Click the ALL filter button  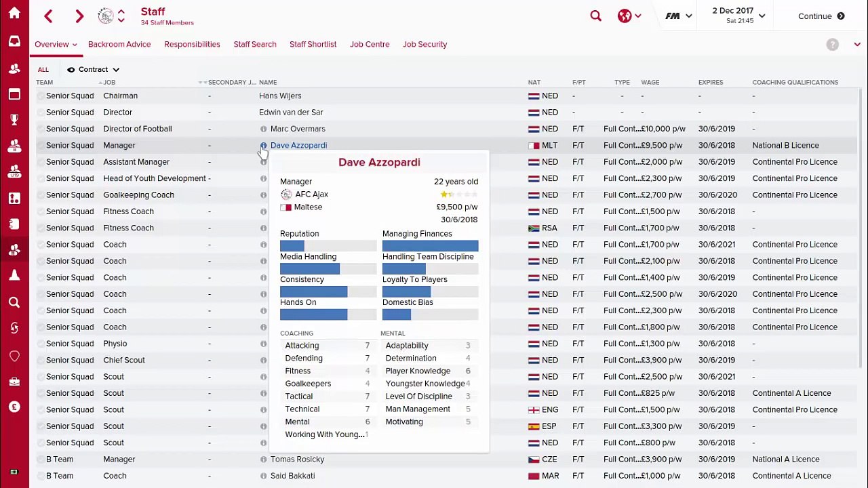[43, 69]
